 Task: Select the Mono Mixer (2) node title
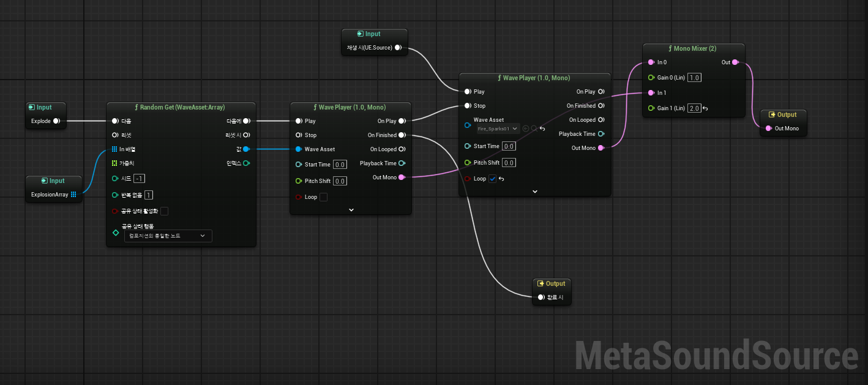694,48
